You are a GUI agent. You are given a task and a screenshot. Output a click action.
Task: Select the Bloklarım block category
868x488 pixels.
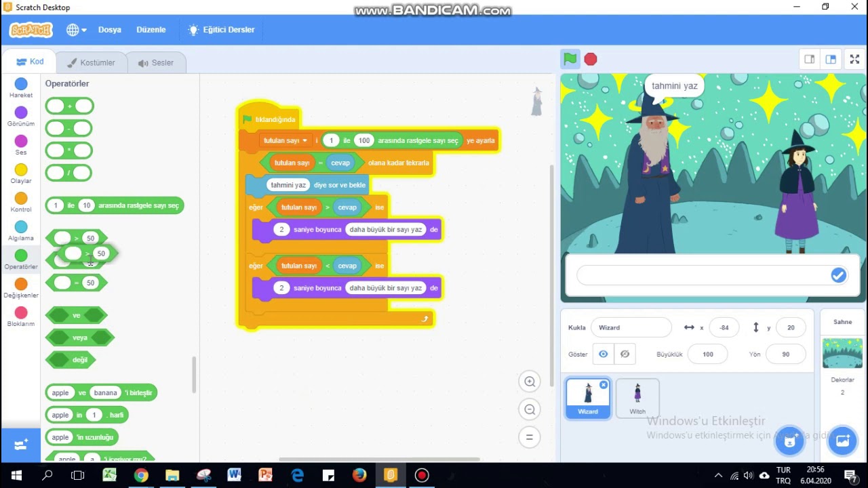21,316
